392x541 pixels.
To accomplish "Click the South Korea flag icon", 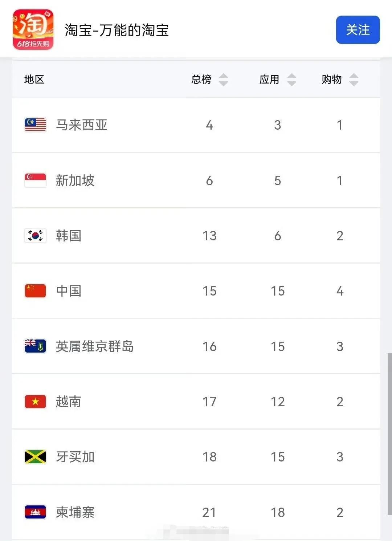I will 35,236.
